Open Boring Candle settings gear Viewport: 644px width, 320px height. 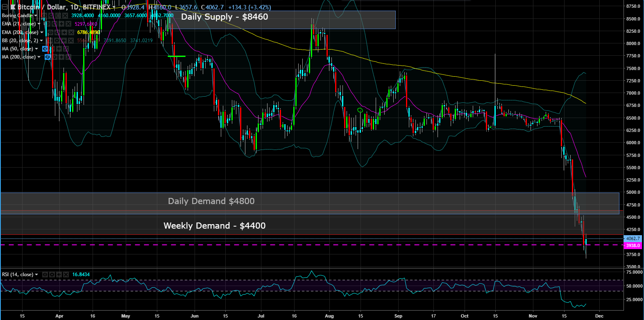[x=51, y=16]
